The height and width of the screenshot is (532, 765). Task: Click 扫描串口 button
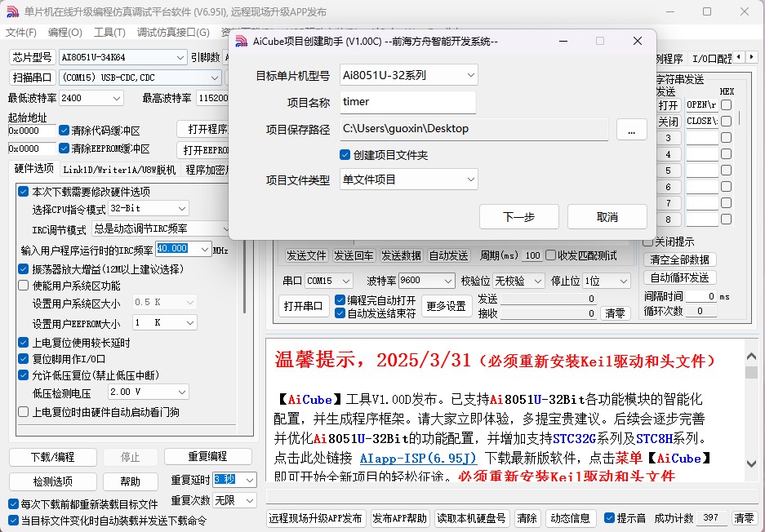pos(32,78)
